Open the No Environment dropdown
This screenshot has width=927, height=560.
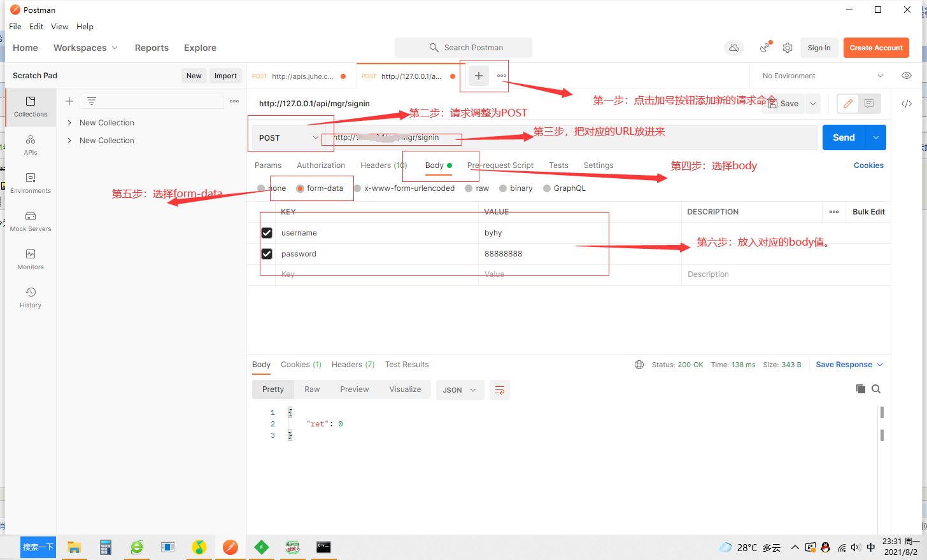point(823,76)
